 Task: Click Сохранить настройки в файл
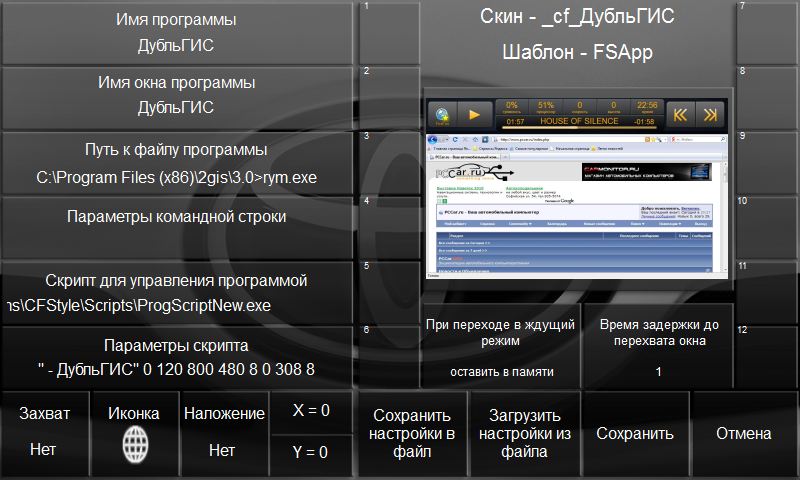click(412, 433)
